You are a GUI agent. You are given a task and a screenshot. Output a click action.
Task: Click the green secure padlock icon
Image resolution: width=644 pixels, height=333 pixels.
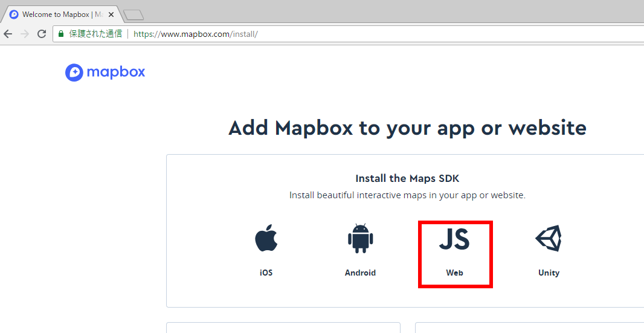[61, 34]
